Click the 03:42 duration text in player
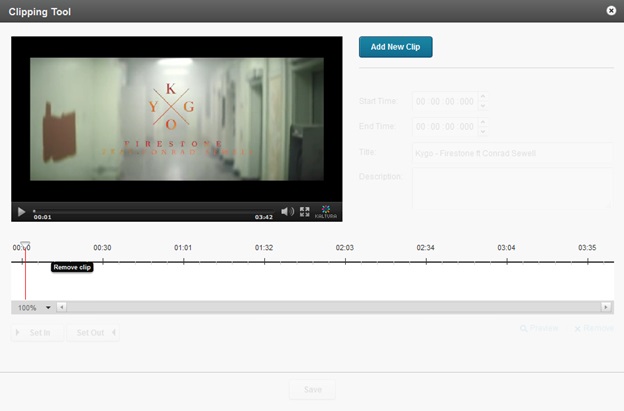Image resolution: width=624 pixels, height=411 pixels. [264, 217]
